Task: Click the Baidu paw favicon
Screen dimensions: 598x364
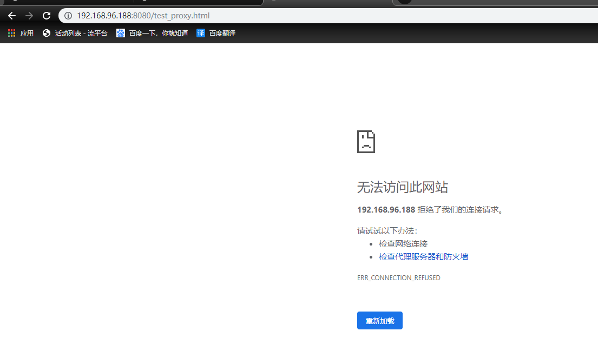Action: pyautogui.click(x=121, y=33)
